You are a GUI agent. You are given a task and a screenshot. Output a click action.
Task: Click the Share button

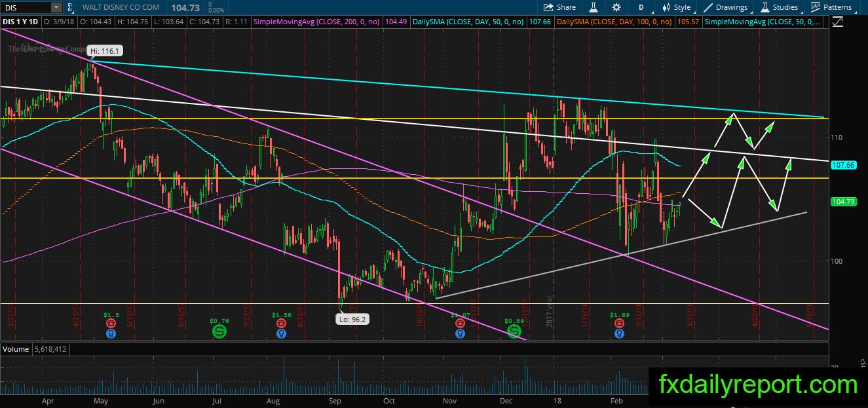(x=559, y=7)
